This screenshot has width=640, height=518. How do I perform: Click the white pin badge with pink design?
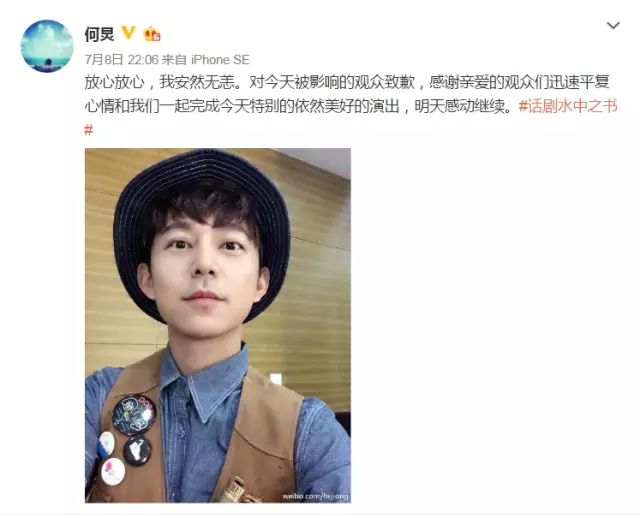click(113, 471)
